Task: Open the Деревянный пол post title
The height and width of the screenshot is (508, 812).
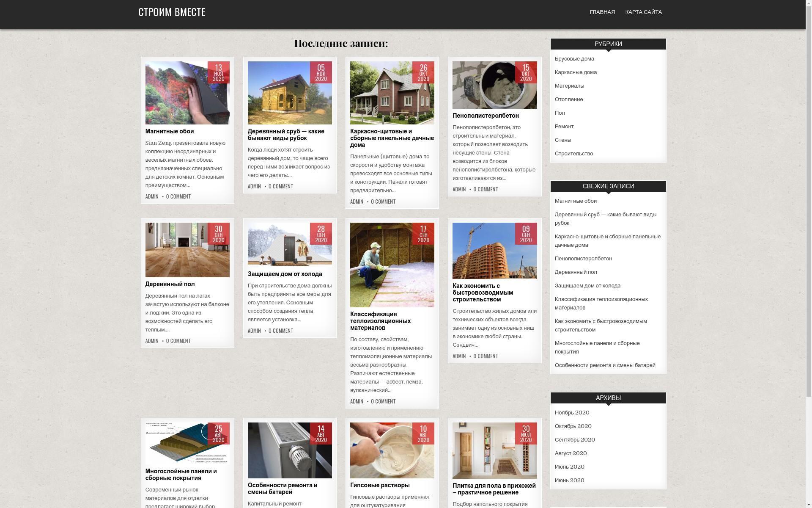Action: tap(170, 284)
